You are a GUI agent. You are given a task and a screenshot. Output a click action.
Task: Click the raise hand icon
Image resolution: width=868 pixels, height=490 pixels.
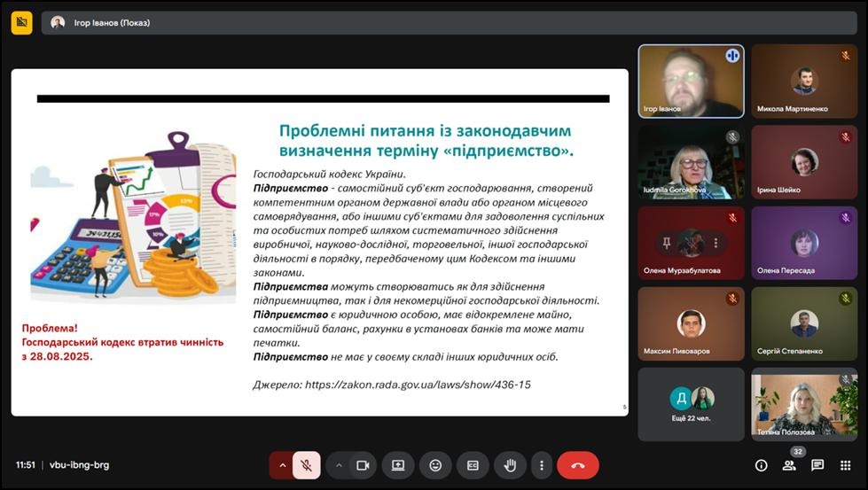tap(511, 465)
